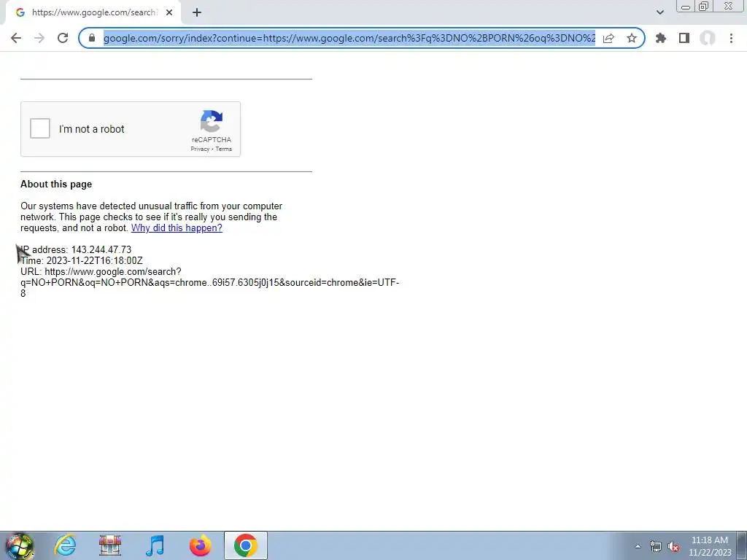Open Chrome three-dot menu
Image resolution: width=747 pixels, height=560 pixels.
[x=731, y=38]
